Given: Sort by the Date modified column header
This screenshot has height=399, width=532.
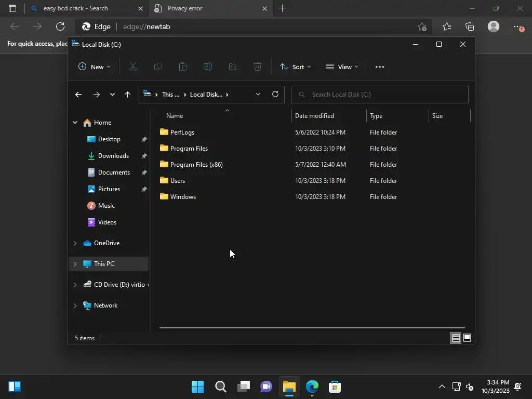Looking at the screenshot, I should click(x=329, y=116).
